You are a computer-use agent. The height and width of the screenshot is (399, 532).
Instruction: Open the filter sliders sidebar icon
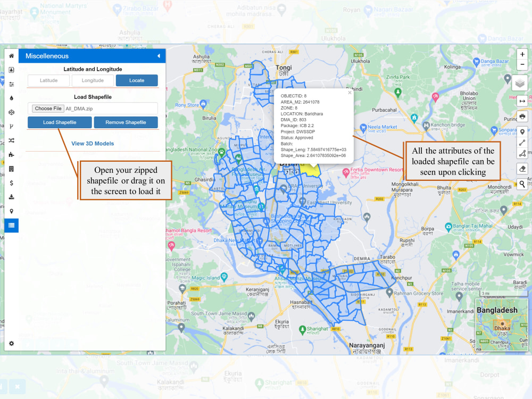pyautogui.click(x=11, y=84)
